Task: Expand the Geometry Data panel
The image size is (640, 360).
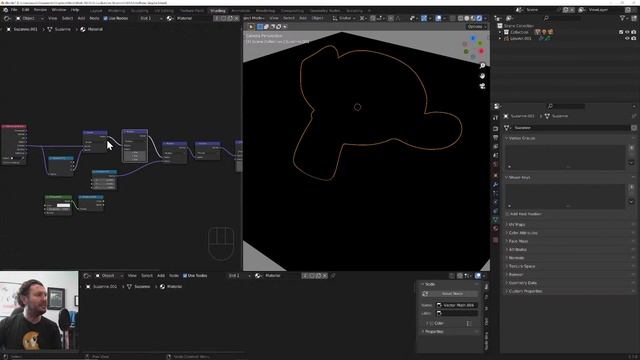Action: 570,283
